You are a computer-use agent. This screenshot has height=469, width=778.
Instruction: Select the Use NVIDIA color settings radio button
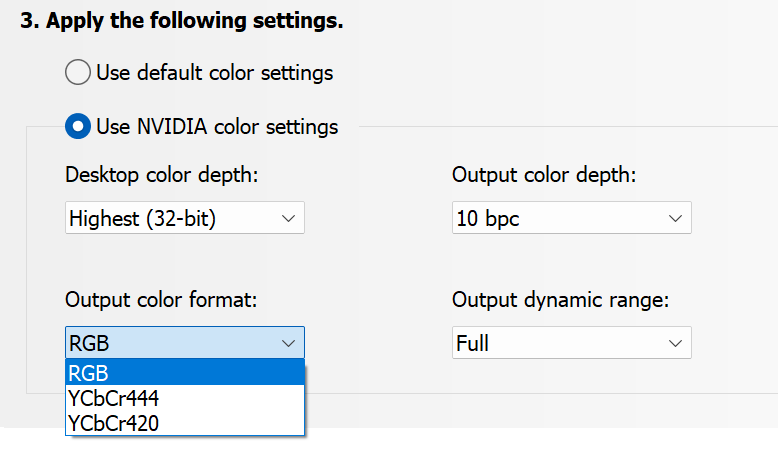coord(78,127)
